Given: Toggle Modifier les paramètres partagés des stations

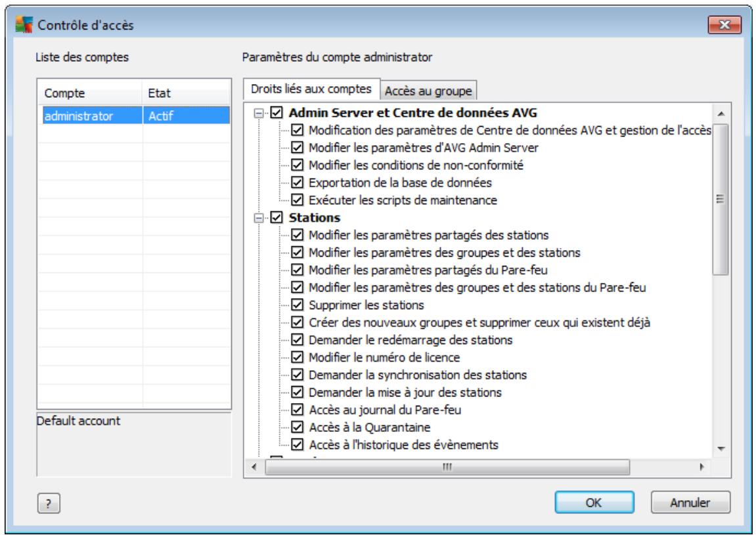Looking at the screenshot, I should coord(298,235).
